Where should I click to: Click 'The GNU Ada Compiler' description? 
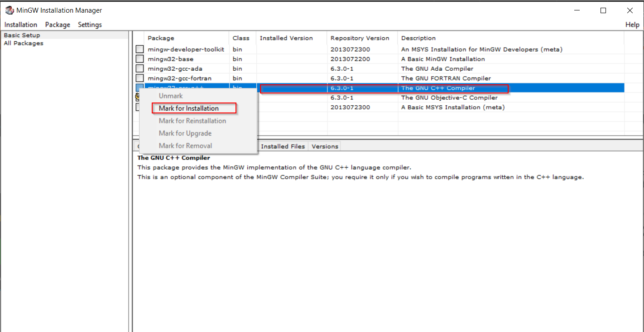(437, 68)
